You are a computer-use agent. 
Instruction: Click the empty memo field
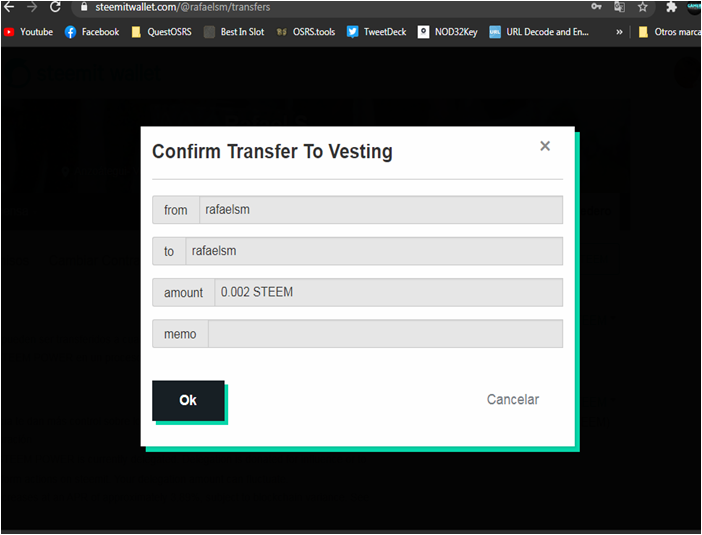[385, 334]
